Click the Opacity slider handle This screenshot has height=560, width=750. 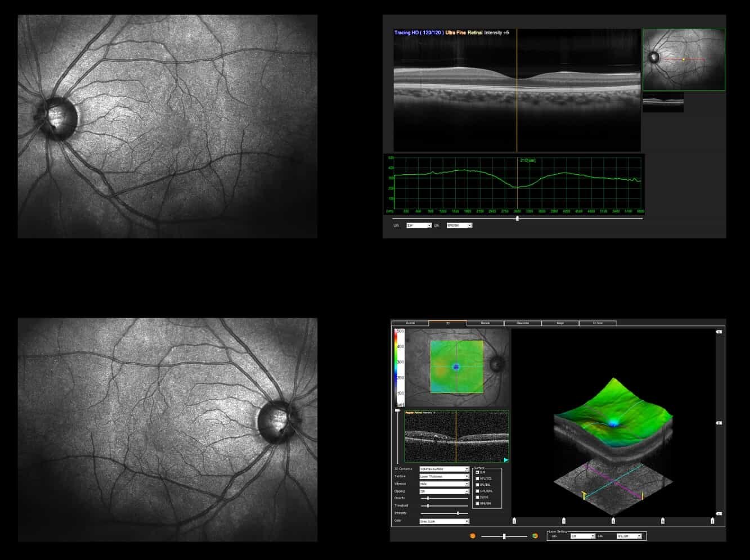[428, 498]
